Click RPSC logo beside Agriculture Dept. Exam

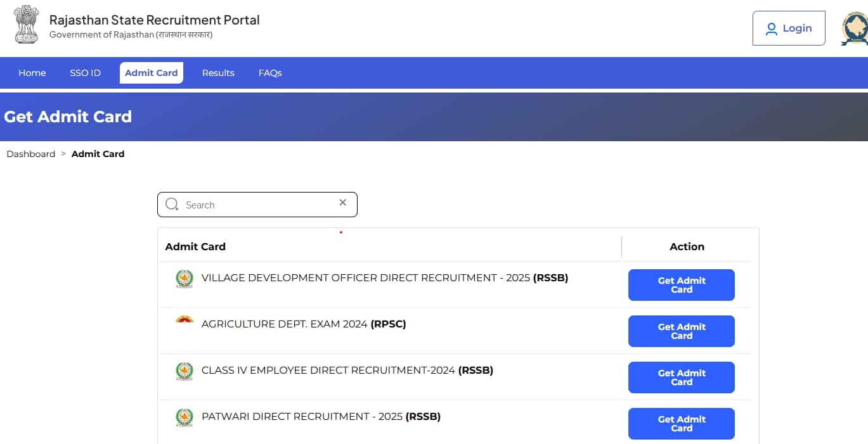(185, 320)
